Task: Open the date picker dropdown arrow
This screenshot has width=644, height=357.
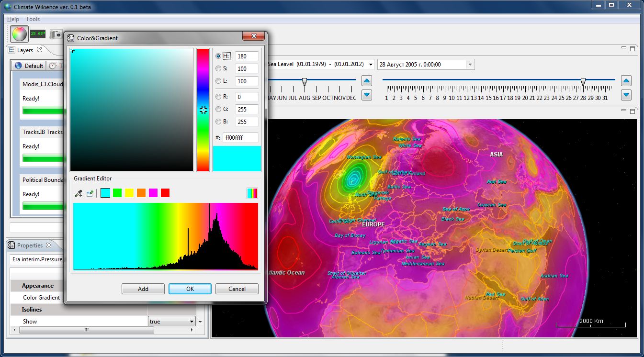Action: click(x=470, y=64)
